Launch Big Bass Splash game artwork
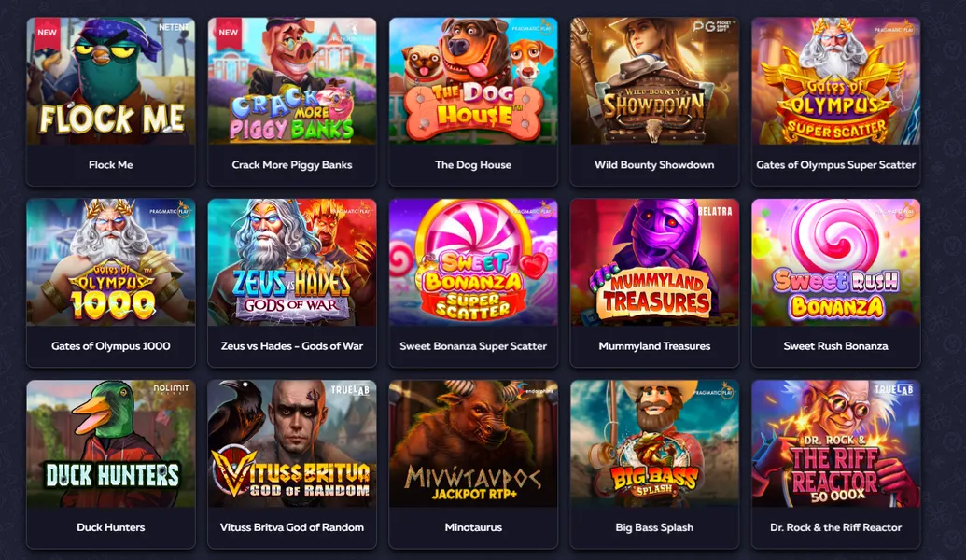966x560 pixels. click(654, 443)
